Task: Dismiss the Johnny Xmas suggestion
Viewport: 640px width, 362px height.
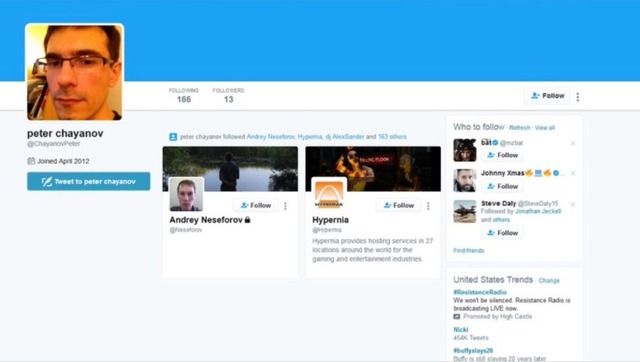Action: (x=573, y=173)
